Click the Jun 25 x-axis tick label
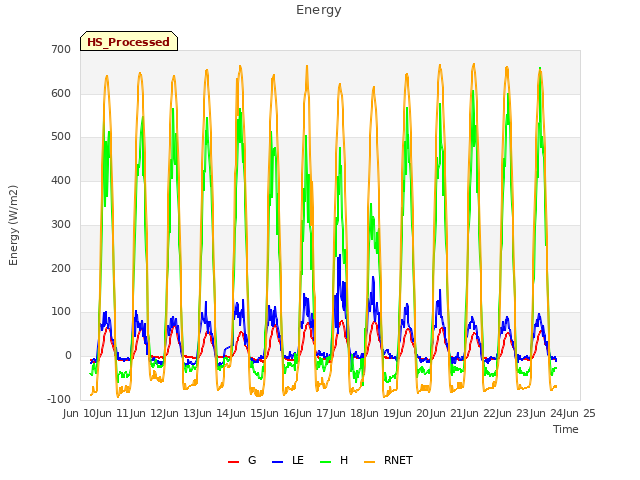Image resolution: width=640 pixels, height=480 pixels. (x=581, y=413)
